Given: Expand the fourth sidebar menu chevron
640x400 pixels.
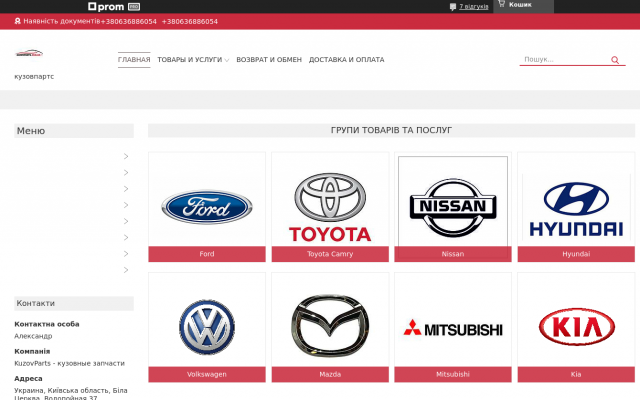Looking at the screenshot, I should (126, 205).
